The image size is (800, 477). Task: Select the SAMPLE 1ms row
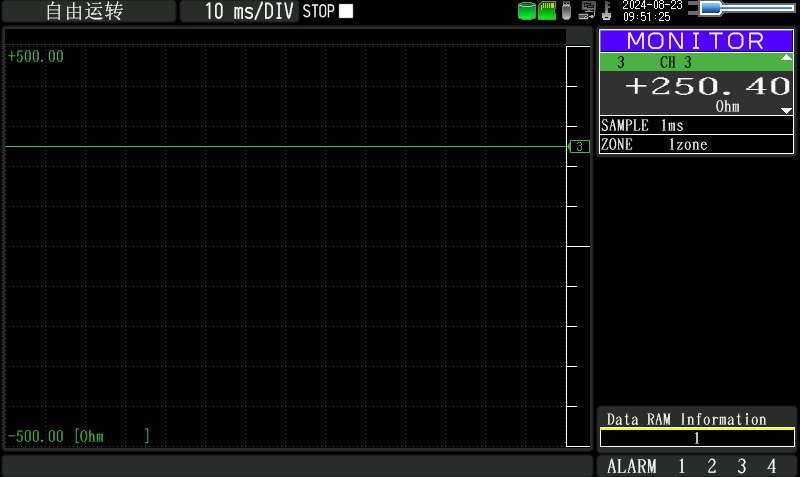coord(696,125)
